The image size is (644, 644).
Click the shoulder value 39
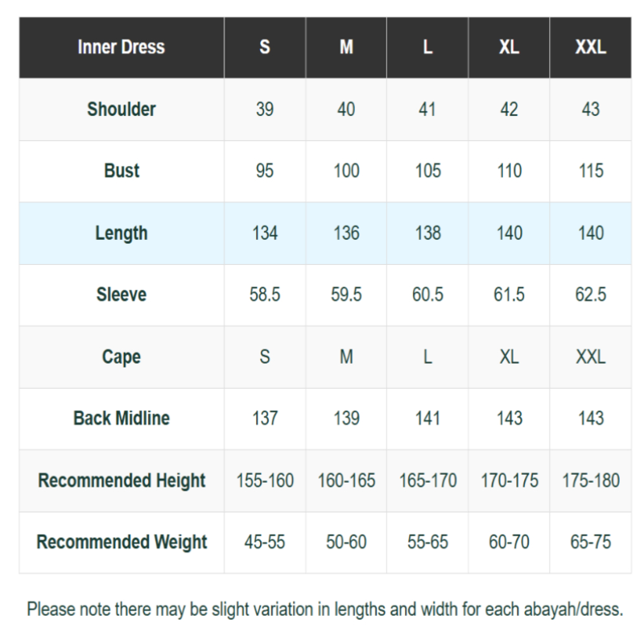pyautogui.click(x=265, y=109)
